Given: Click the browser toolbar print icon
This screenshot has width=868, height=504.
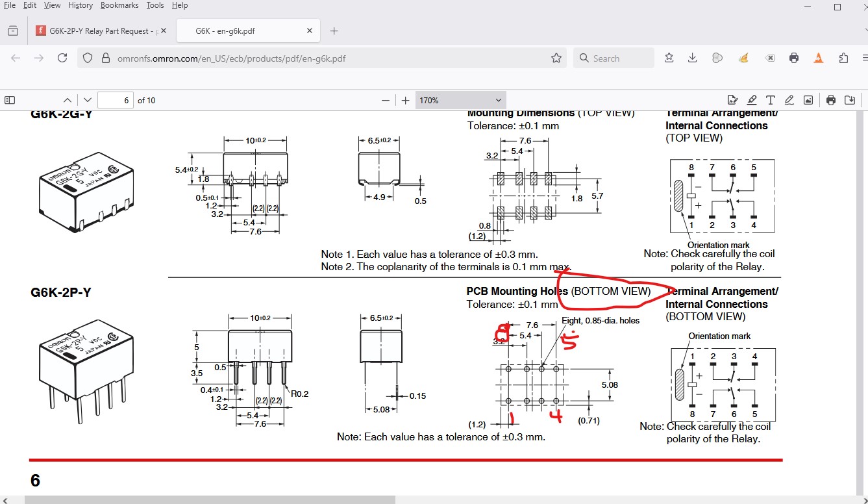Looking at the screenshot, I should pos(794,58).
